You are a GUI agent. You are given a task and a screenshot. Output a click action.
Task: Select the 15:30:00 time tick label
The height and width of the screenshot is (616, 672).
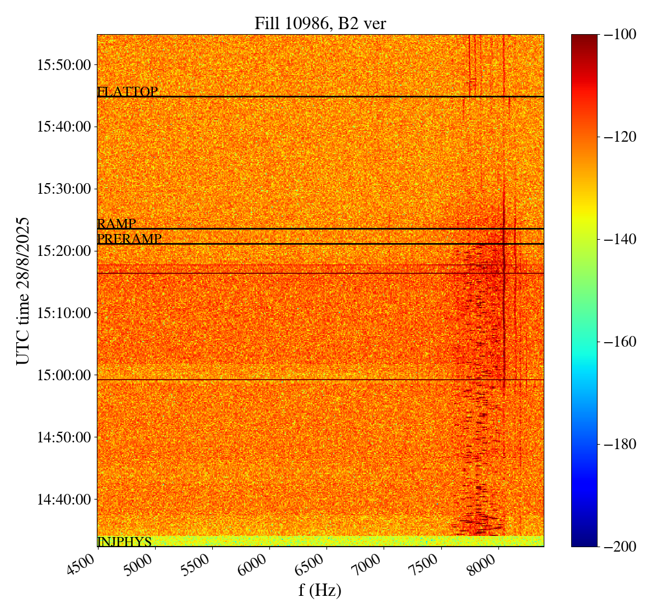pyautogui.click(x=64, y=189)
